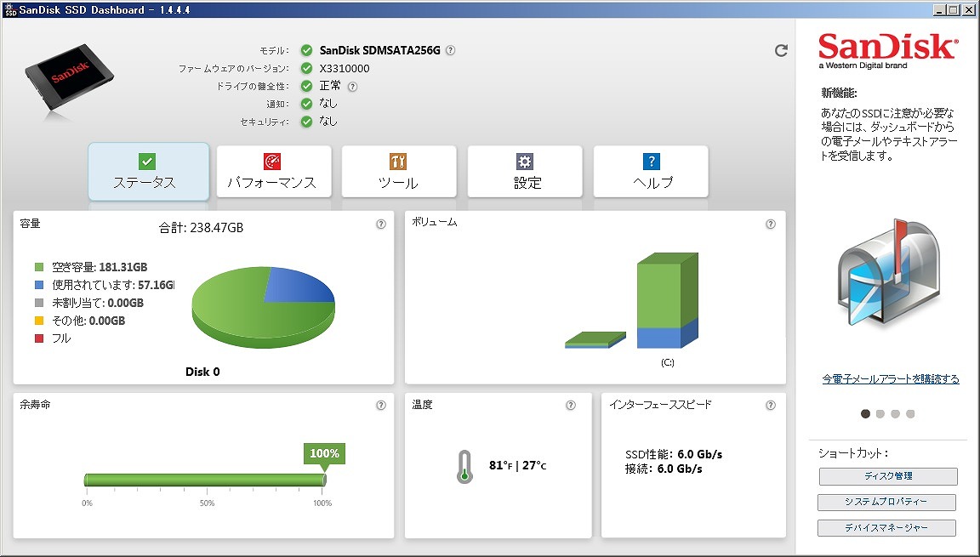This screenshot has width=980, height=557.
Task: Click the capacity pie chart for Disk 0
Action: 263,307
